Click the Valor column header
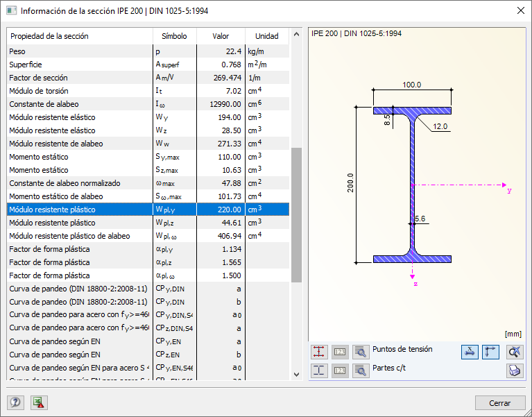The height and width of the screenshot is (417, 532). pyautogui.click(x=221, y=36)
